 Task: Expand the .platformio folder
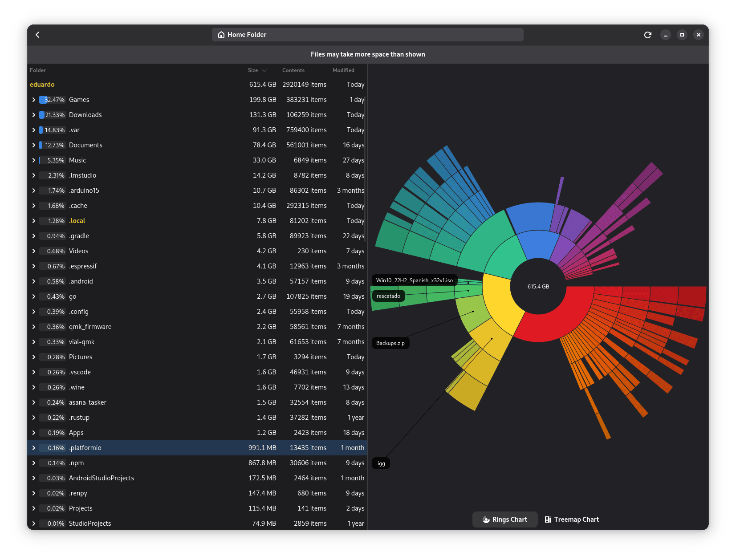(x=34, y=448)
